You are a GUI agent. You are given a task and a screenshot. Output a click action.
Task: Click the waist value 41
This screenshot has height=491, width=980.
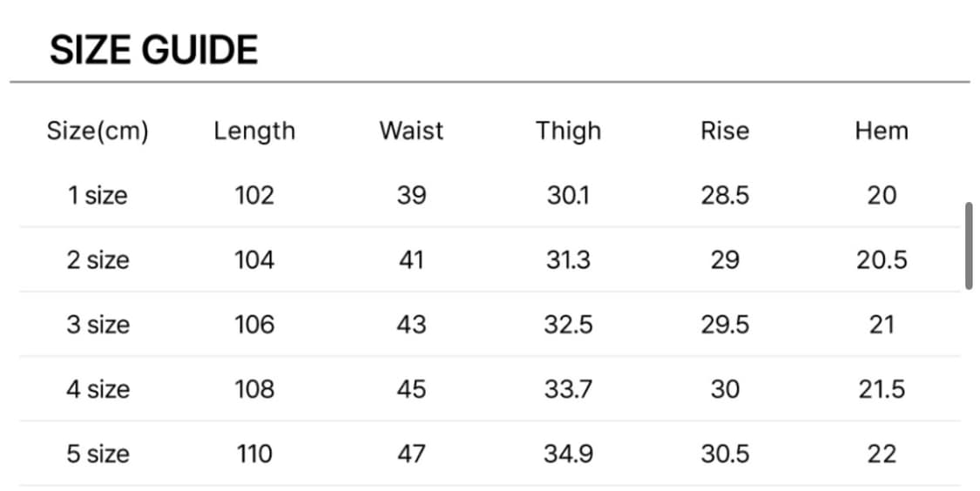[411, 259]
